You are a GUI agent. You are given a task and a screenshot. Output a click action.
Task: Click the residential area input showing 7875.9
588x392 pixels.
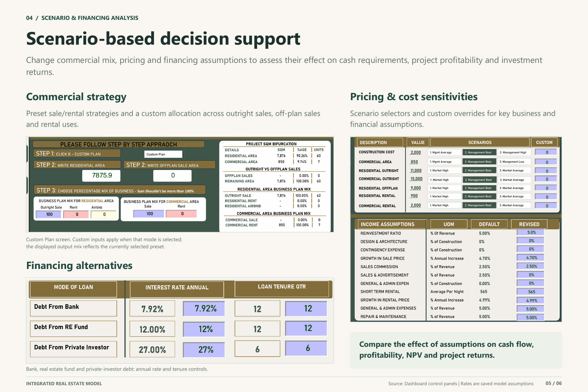[101, 176]
